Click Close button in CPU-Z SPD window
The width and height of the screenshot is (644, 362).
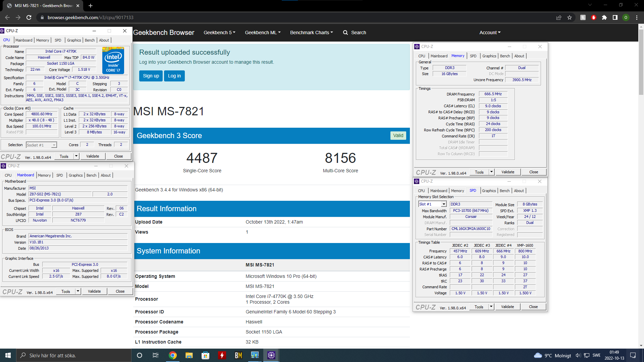533,307
